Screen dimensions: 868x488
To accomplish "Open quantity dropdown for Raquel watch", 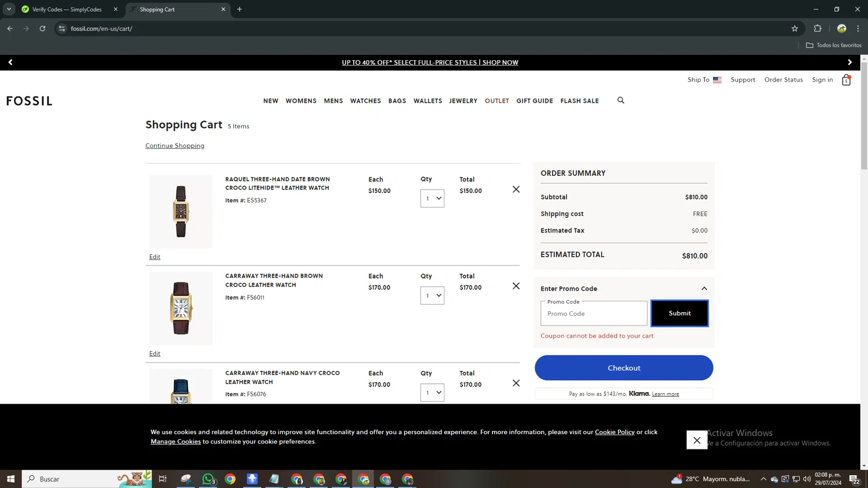I will [x=432, y=198].
